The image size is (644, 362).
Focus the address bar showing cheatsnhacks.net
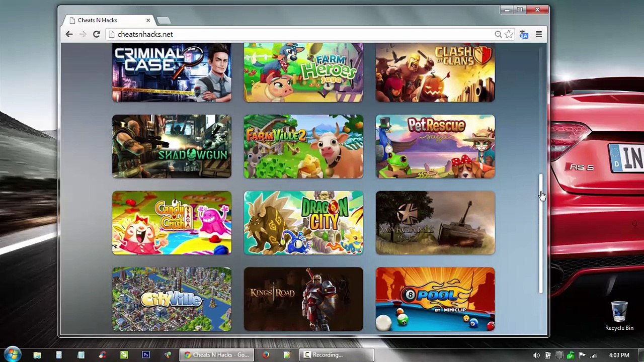coord(302,34)
